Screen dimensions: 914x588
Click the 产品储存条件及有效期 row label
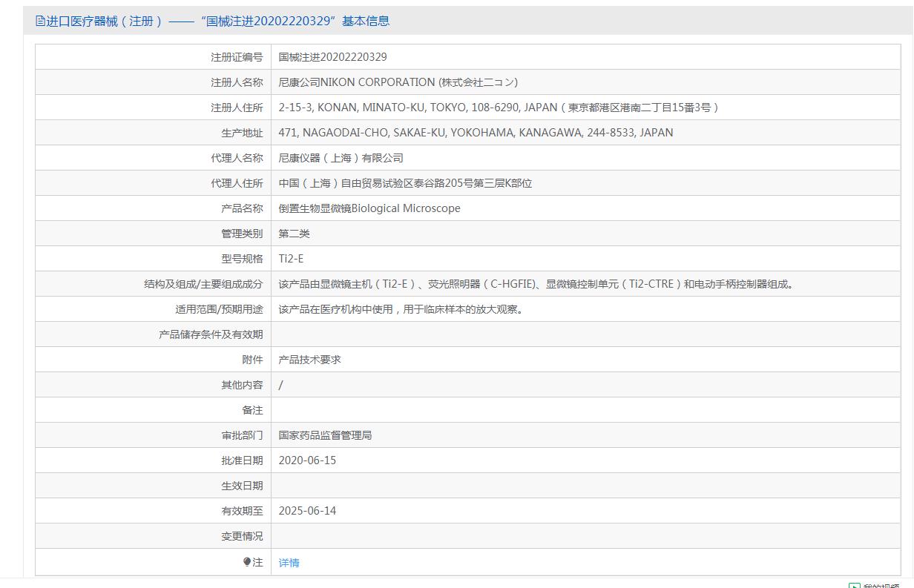coord(211,334)
